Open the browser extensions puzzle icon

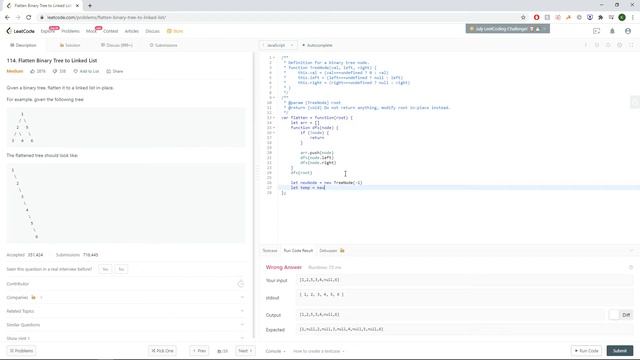pos(600,17)
